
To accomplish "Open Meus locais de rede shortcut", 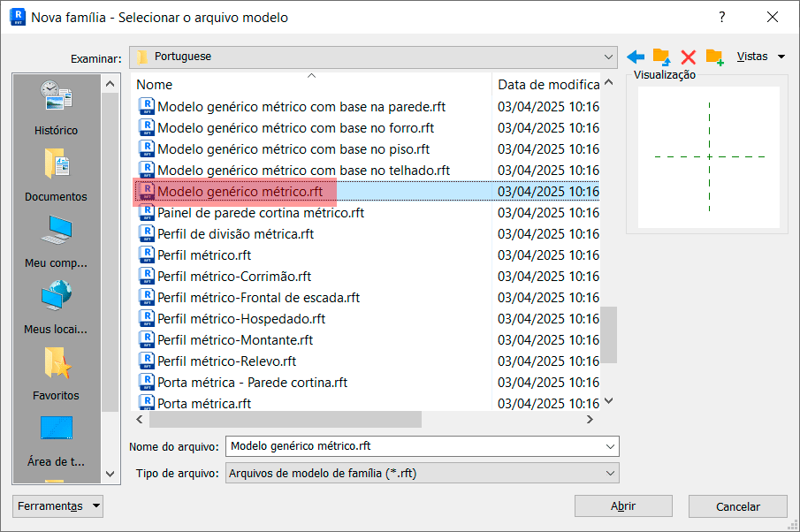I will pyautogui.click(x=56, y=307).
